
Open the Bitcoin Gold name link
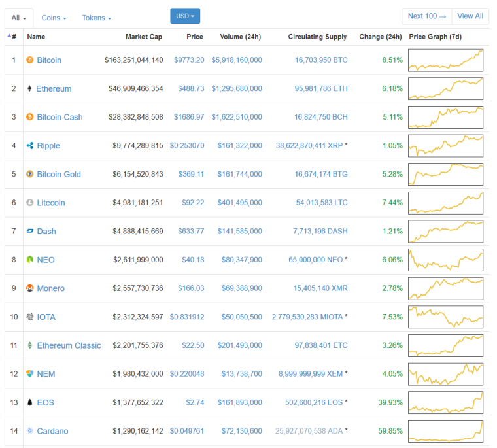pos(59,174)
